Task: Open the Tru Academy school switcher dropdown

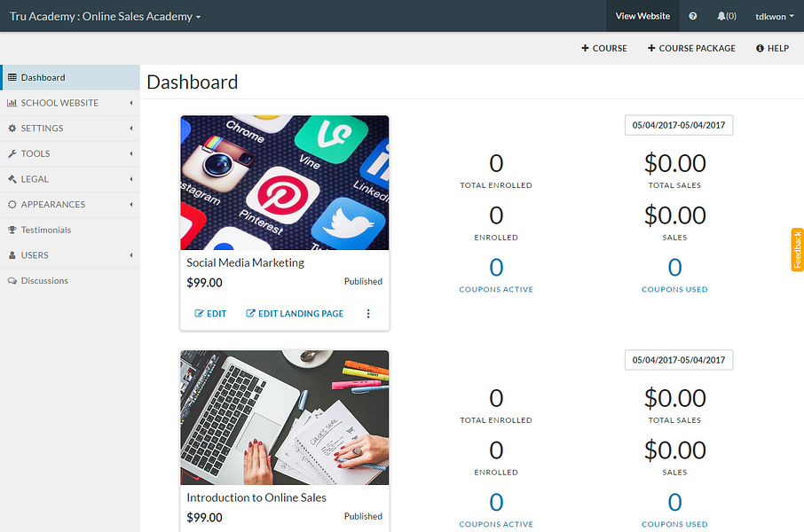Action: tap(105, 16)
